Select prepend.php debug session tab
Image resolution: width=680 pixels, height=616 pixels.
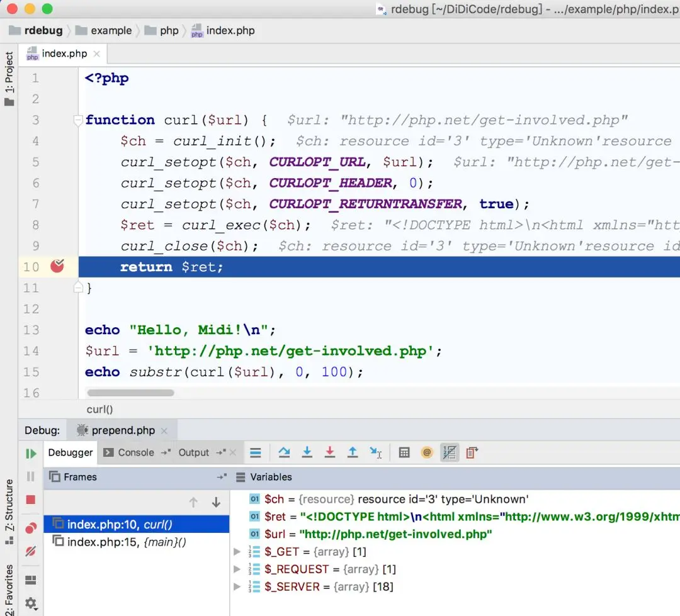[x=123, y=430]
